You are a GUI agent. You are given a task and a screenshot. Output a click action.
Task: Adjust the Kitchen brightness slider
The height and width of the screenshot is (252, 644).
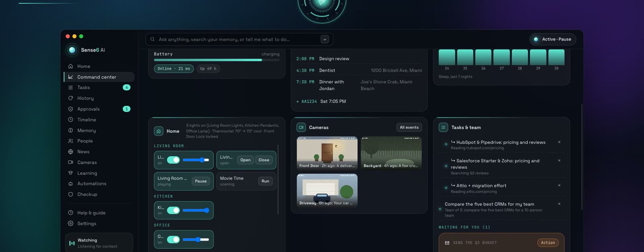196,210
